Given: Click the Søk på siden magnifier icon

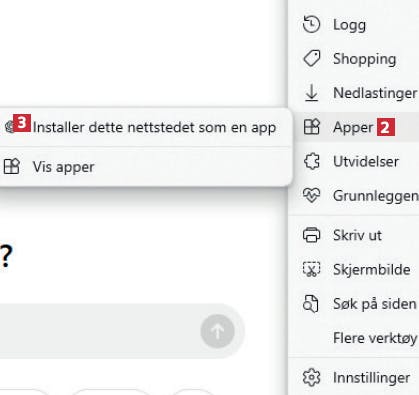Looking at the screenshot, I should click(x=311, y=304).
